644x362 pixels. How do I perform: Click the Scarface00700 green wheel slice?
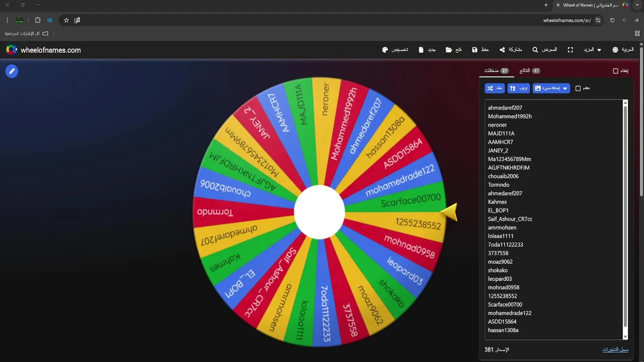pyautogui.click(x=403, y=200)
